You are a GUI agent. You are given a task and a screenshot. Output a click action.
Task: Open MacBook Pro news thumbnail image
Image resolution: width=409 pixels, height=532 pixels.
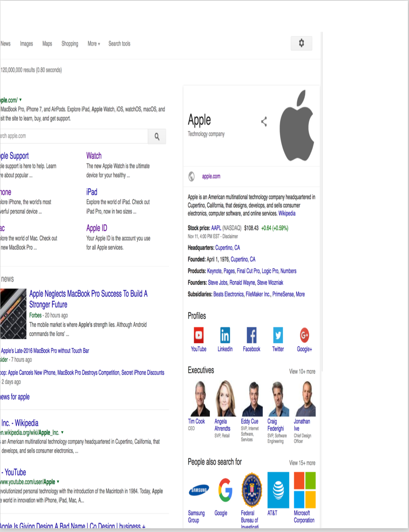tap(13, 314)
